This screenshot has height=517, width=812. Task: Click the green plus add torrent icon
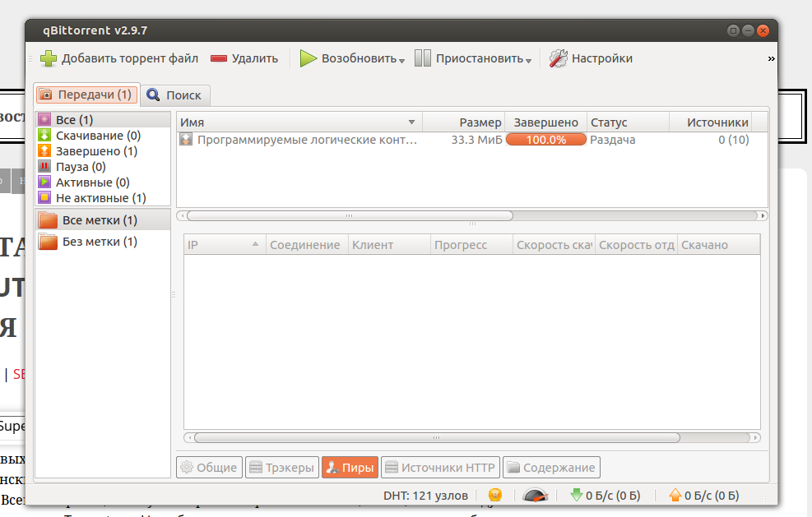[49, 58]
